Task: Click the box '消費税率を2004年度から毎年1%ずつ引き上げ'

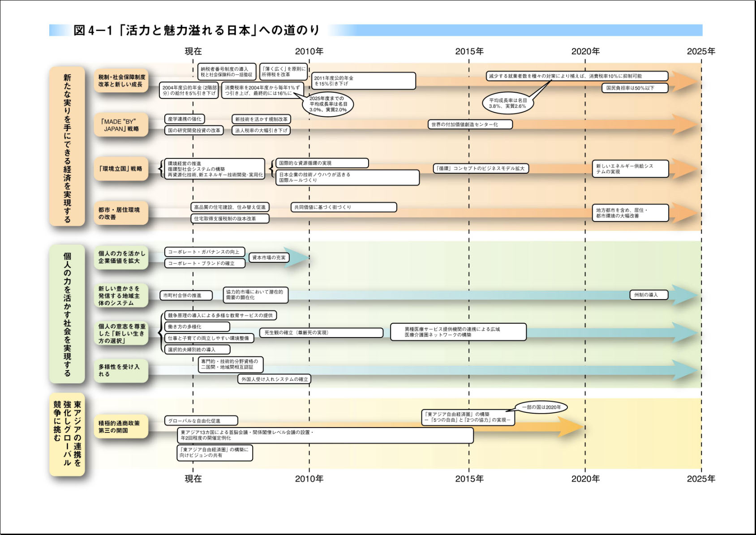Action: click(262, 90)
